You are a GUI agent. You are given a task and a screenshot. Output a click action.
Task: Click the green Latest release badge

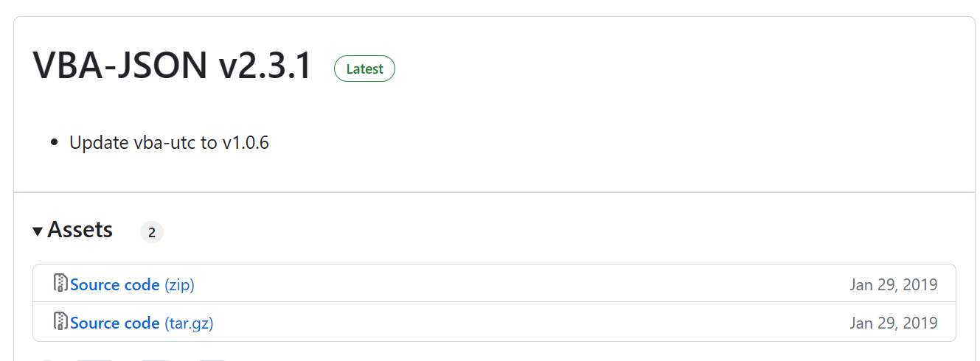[x=364, y=69]
